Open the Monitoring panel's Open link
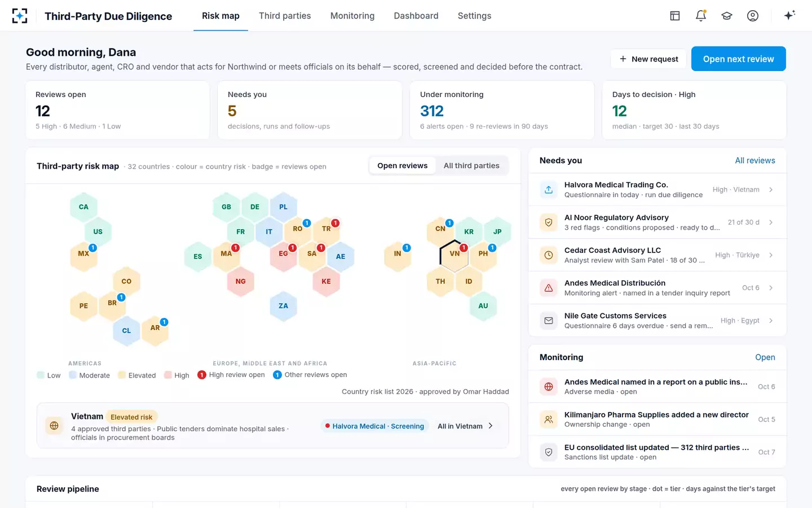Image resolution: width=812 pixels, height=508 pixels. pyautogui.click(x=765, y=357)
